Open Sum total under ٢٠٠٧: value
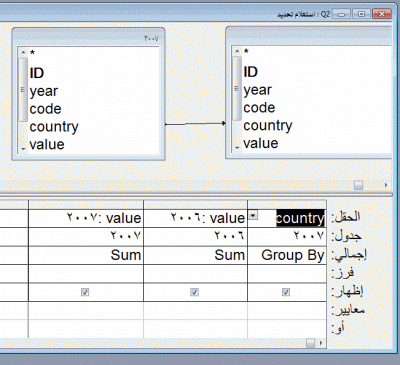 [x=86, y=255]
